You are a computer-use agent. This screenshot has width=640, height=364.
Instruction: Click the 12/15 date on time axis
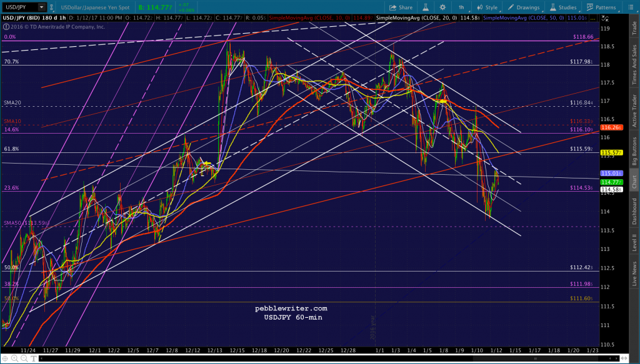tap(237, 350)
